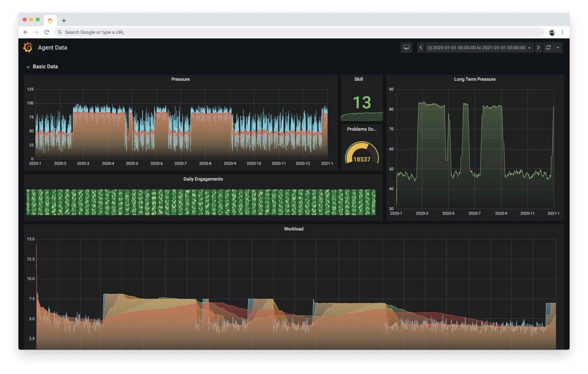Click the Agent Data dashboard title
The image size is (588, 374).
[x=52, y=48]
